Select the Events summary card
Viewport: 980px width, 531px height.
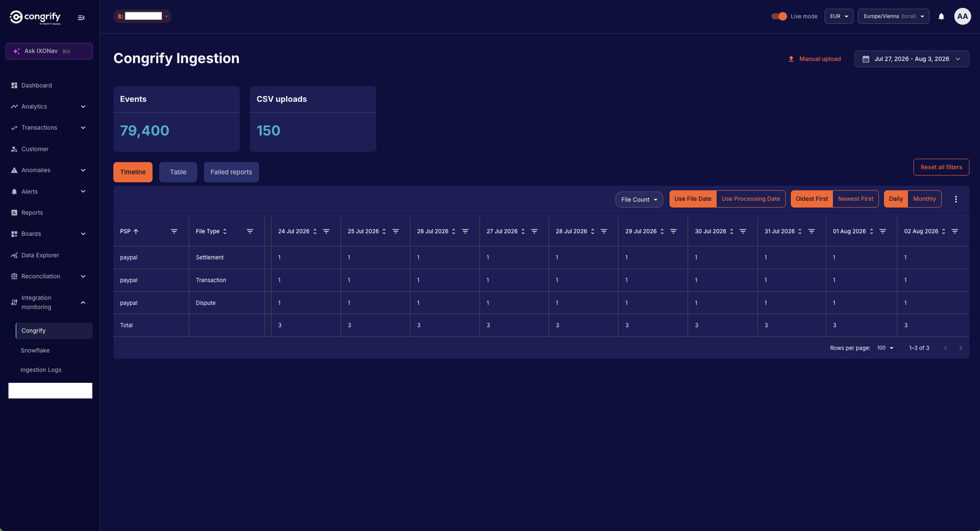click(176, 119)
